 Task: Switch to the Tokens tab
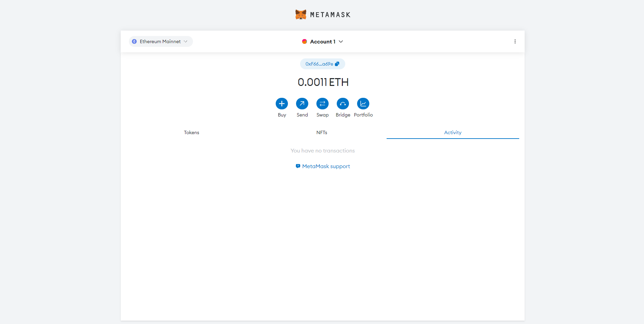[192, 132]
